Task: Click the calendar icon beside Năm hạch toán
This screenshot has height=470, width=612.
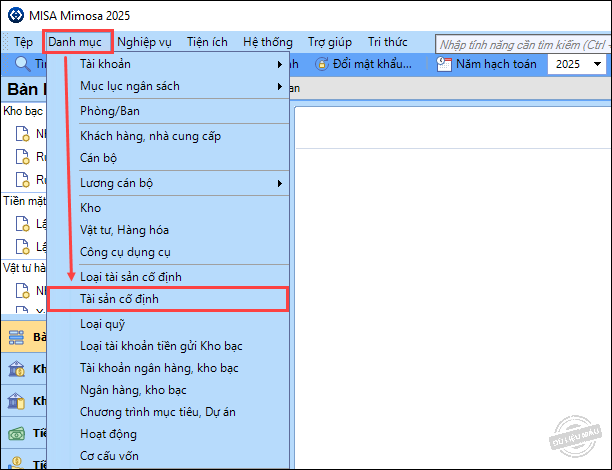Action: [446, 64]
